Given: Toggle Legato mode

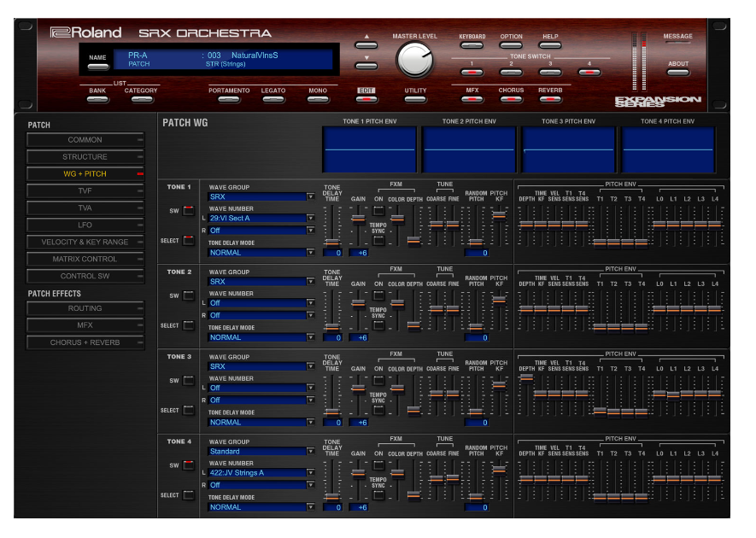Looking at the screenshot, I should point(273,100).
